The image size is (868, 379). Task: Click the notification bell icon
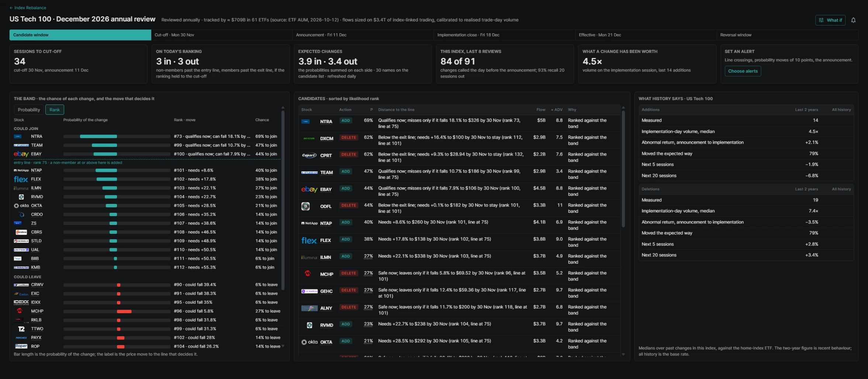click(853, 20)
